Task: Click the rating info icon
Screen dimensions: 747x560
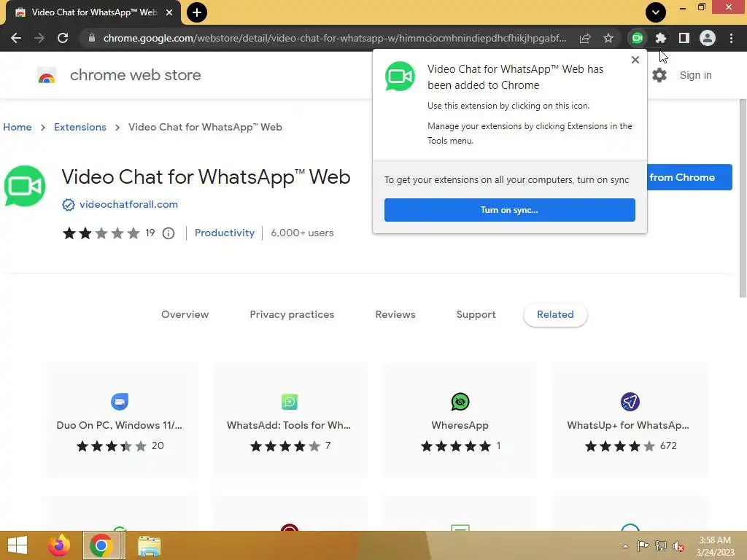Action: (x=169, y=233)
